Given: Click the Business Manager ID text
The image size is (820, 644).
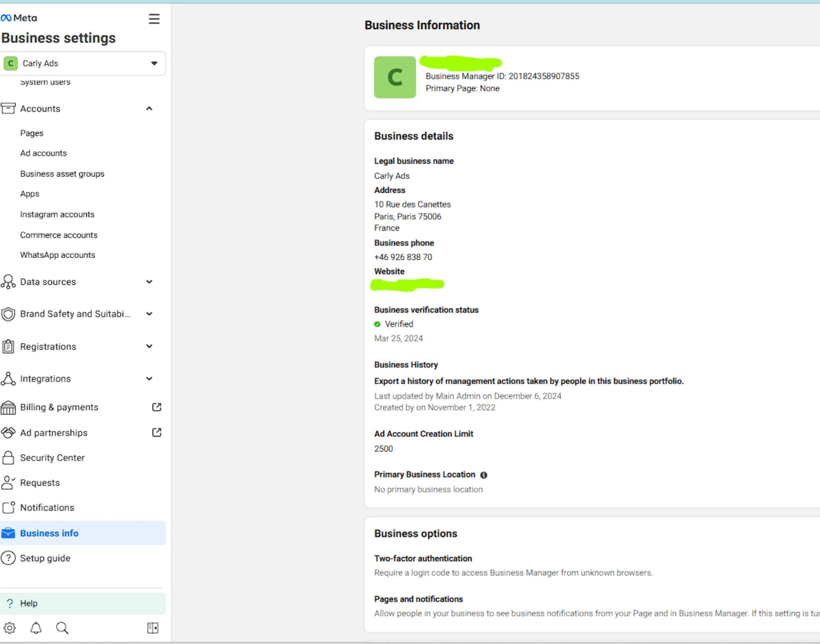Looking at the screenshot, I should (x=502, y=76).
